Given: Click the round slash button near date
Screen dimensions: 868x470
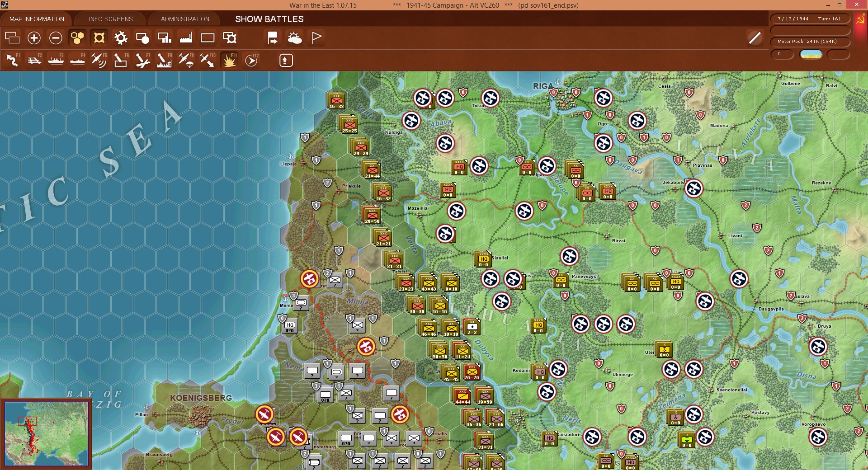Looking at the screenshot, I should (755, 38).
